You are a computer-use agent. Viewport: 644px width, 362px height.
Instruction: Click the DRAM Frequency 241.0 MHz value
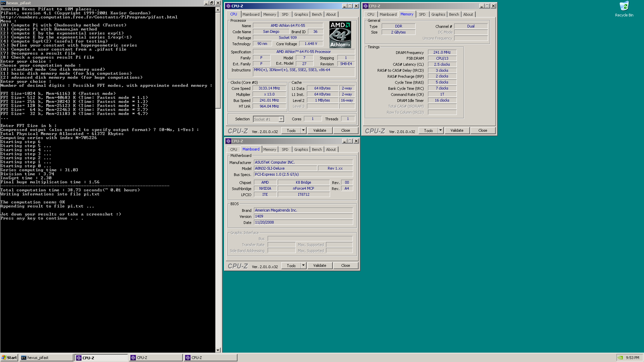[x=442, y=52]
